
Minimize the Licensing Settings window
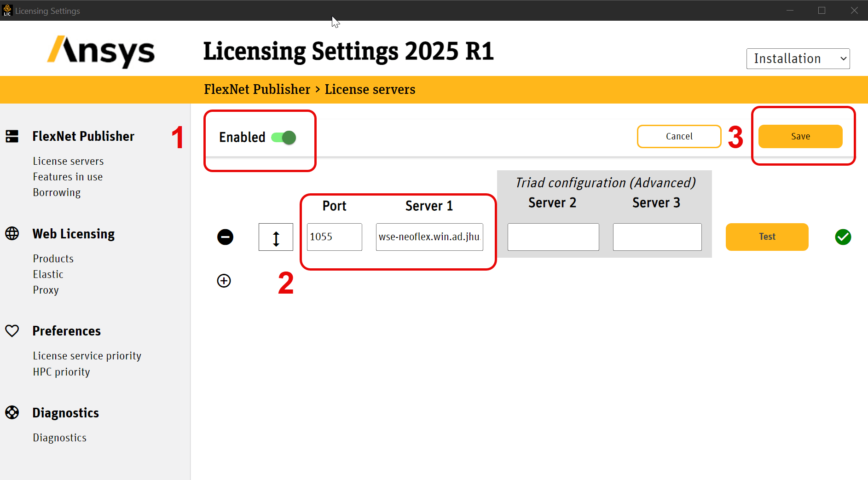tap(790, 10)
